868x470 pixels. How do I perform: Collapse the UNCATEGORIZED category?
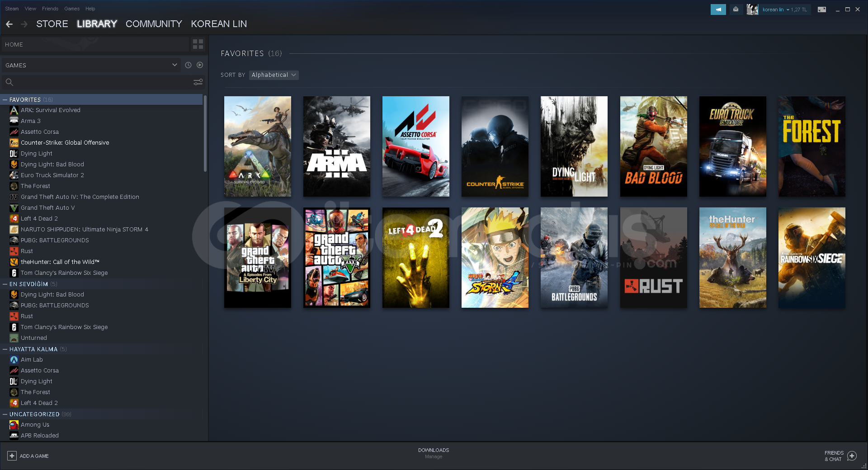pyautogui.click(x=5, y=414)
